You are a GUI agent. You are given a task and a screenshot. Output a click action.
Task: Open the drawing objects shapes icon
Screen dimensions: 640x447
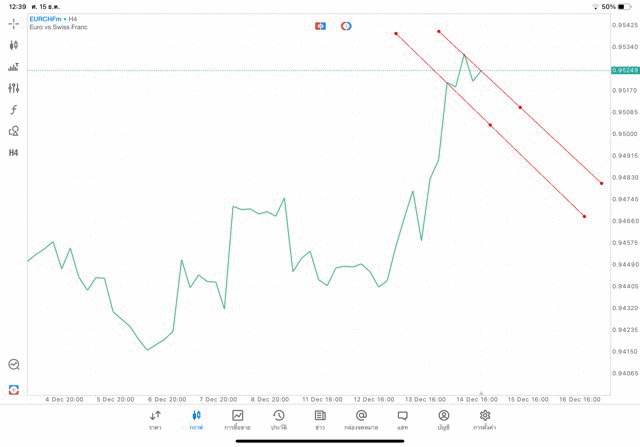point(14,131)
